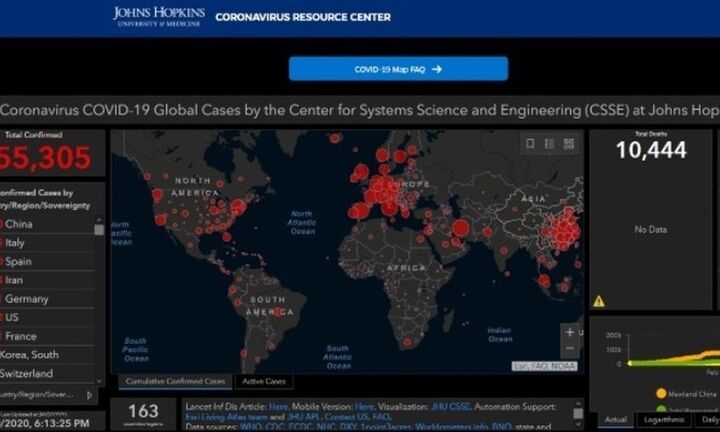The width and height of the screenshot is (720, 432).
Task: Click the large red Iran case bubble
Action: click(461, 228)
